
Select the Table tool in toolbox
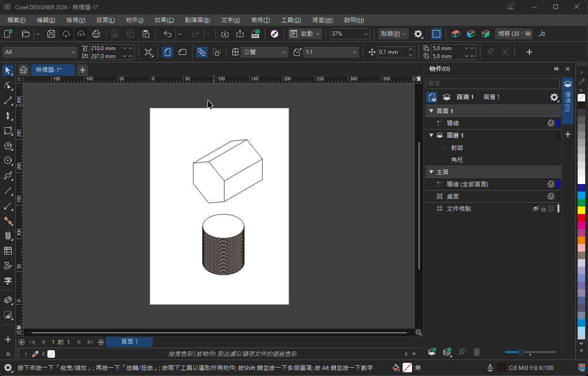pos(8,251)
